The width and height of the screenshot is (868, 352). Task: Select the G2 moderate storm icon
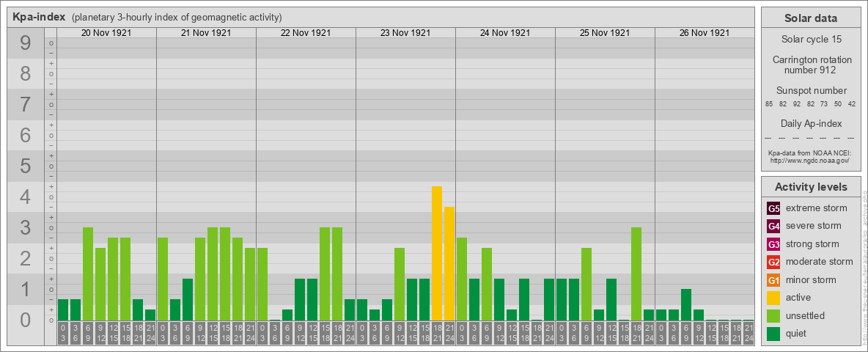tap(773, 262)
